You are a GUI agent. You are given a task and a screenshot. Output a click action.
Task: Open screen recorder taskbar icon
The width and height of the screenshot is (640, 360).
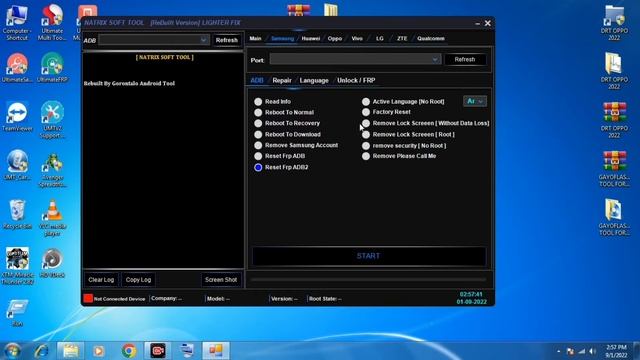click(158, 351)
